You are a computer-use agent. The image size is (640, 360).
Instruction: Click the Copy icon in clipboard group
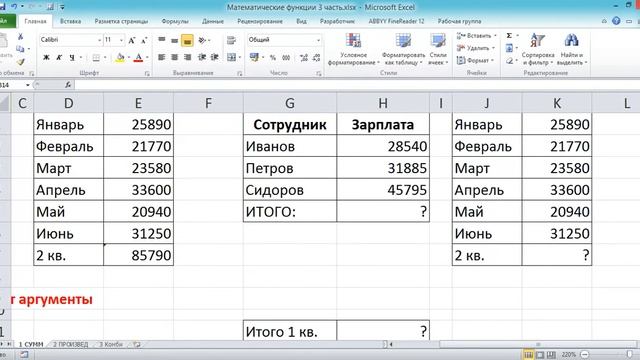(20, 49)
